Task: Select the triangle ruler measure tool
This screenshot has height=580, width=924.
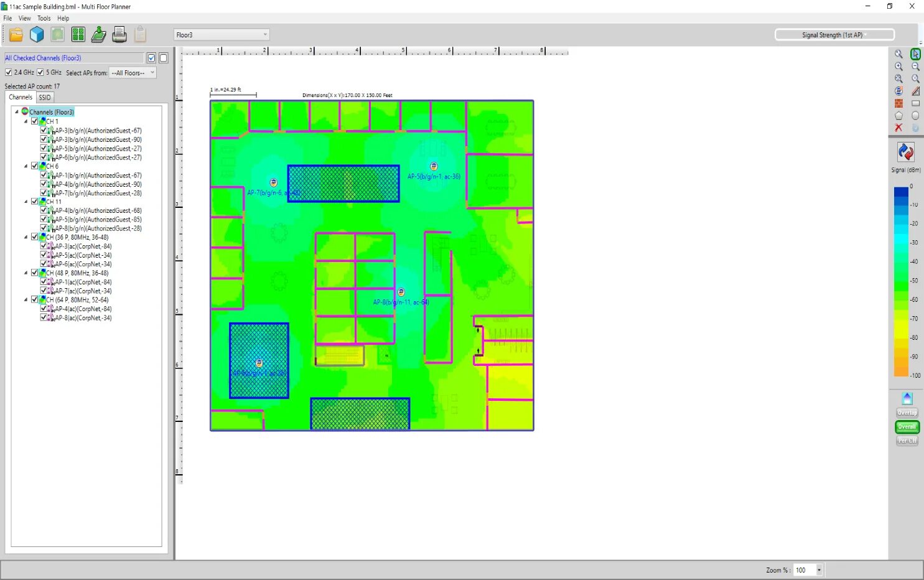Action: [915, 91]
